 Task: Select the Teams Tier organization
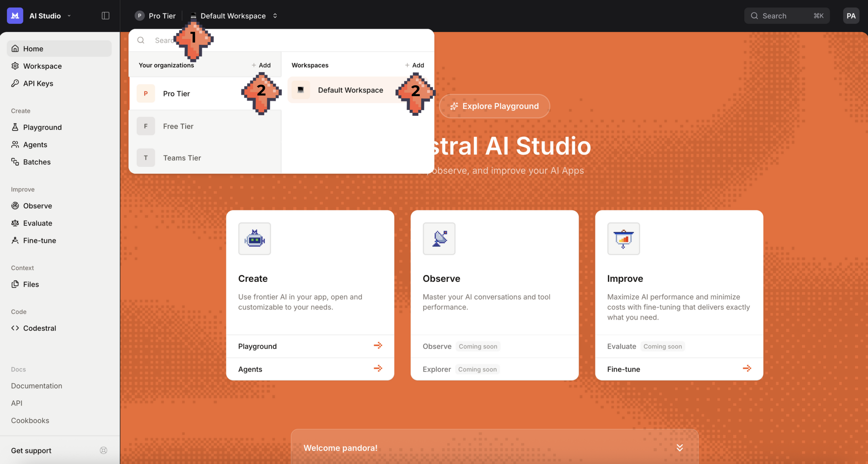coord(182,158)
